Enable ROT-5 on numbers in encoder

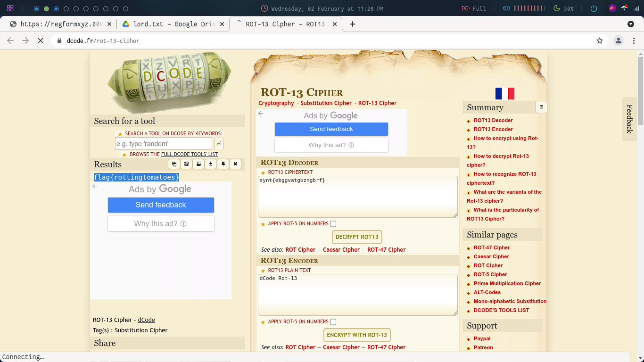333,322
